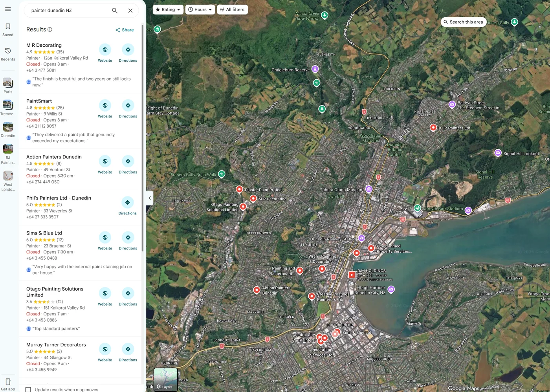
Task: Expand the Hours filter dropdown
Action: 200,9
